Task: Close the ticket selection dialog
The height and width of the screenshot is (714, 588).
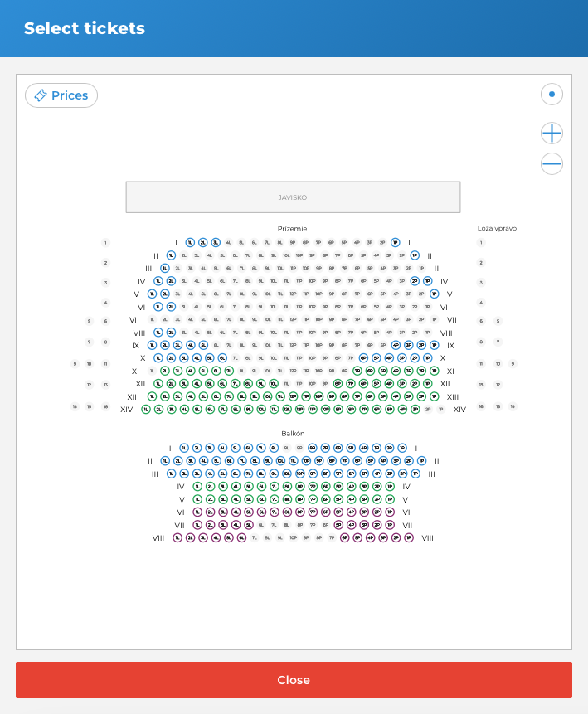Action: pos(294,680)
